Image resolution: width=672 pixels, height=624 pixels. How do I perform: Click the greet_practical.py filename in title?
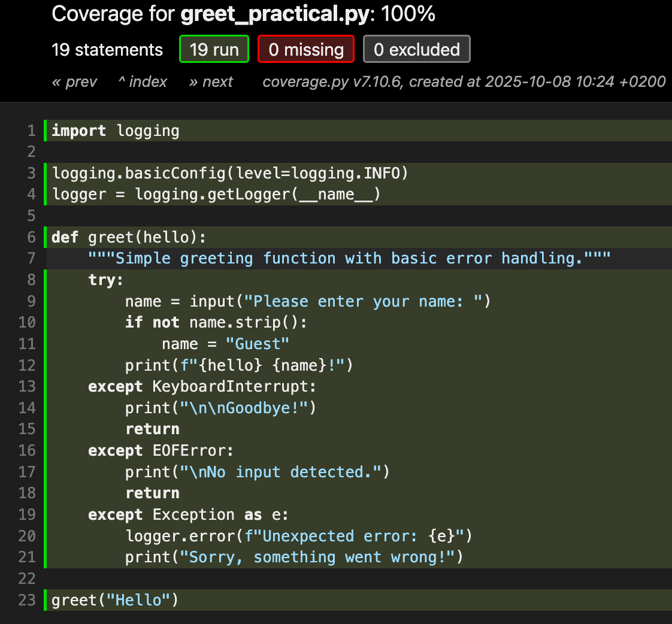coord(273,14)
